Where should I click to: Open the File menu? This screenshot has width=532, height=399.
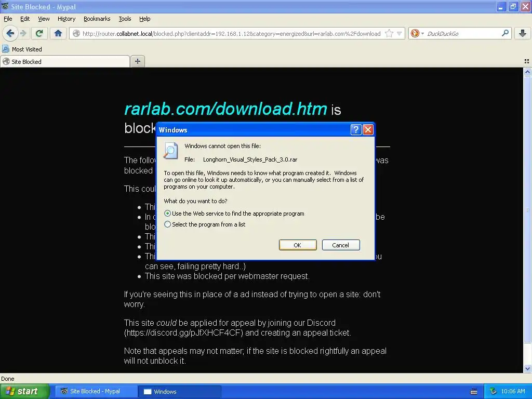pos(8,19)
